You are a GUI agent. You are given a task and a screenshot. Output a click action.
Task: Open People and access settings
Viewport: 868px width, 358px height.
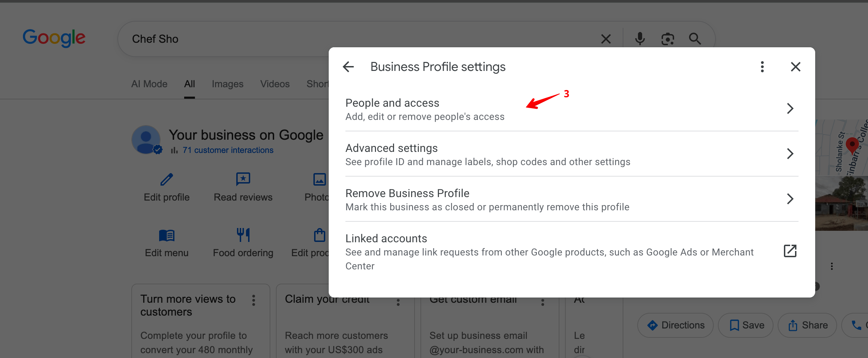click(572, 109)
